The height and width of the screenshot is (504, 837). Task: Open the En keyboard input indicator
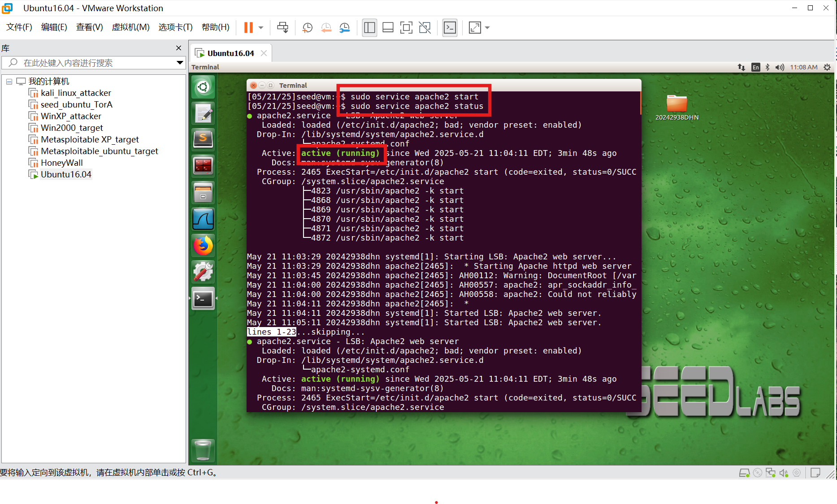coord(756,67)
